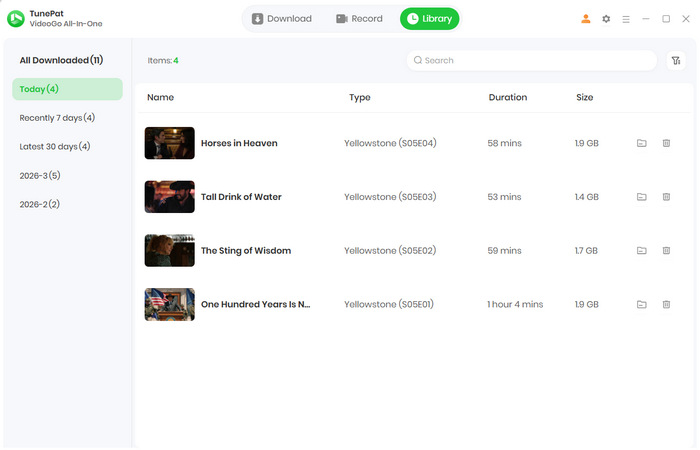The height and width of the screenshot is (450, 700).
Task: Select the Today (4) filter
Action: [x=67, y=89]
